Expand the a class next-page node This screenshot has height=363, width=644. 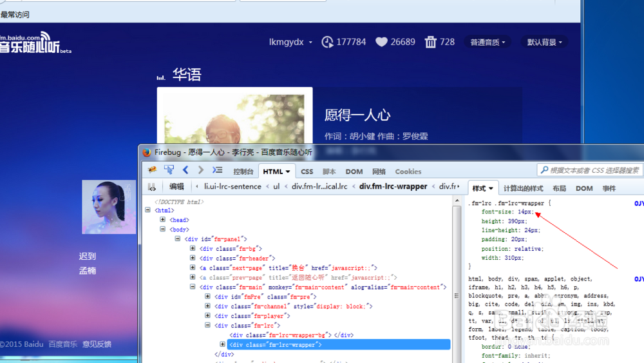192,267
